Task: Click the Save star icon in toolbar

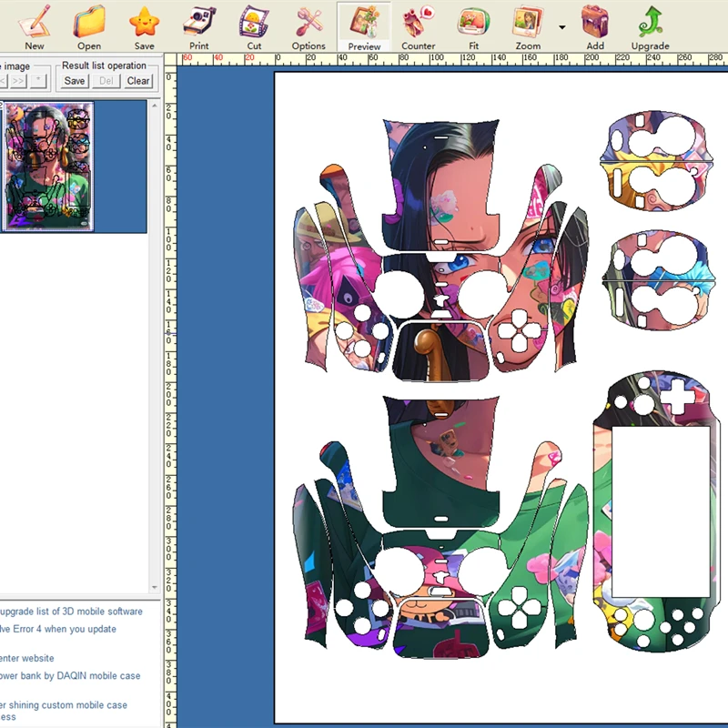Action: (145, 27)
